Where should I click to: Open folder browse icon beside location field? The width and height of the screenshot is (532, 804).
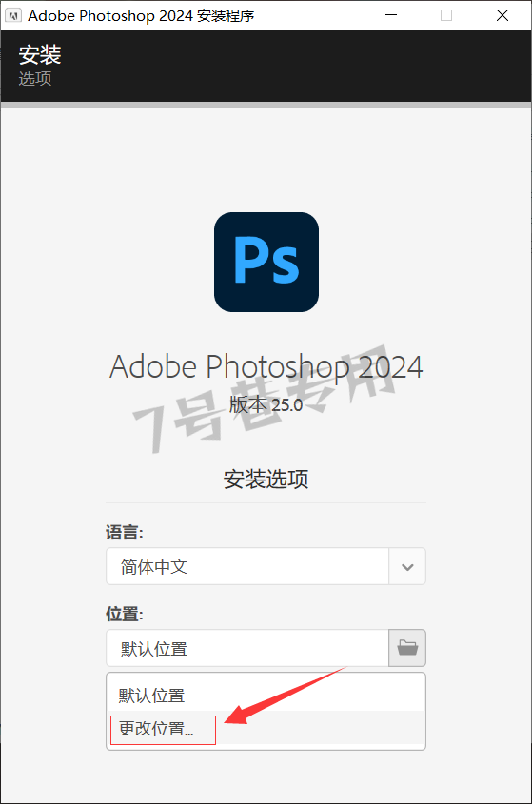407,648
